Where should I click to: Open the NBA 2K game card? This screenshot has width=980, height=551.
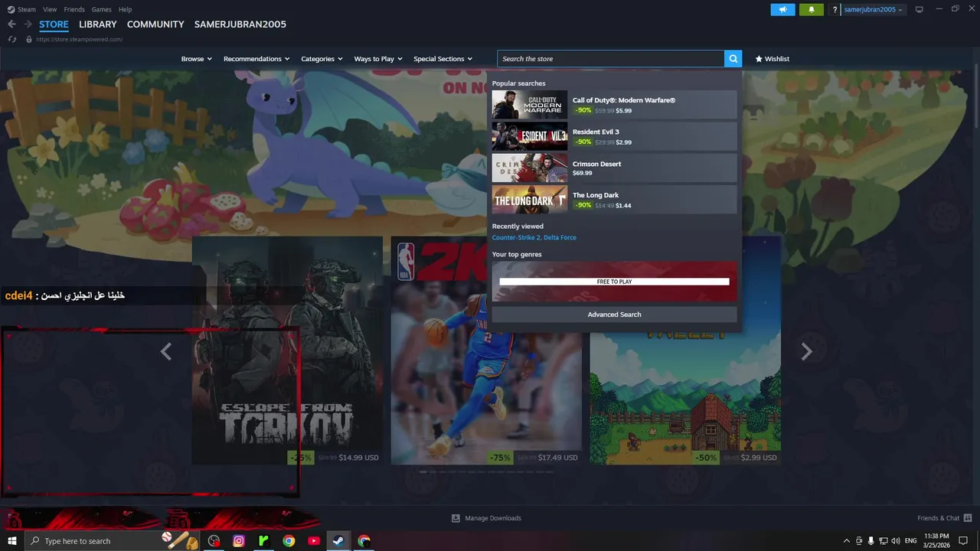(x=486, y=350)
